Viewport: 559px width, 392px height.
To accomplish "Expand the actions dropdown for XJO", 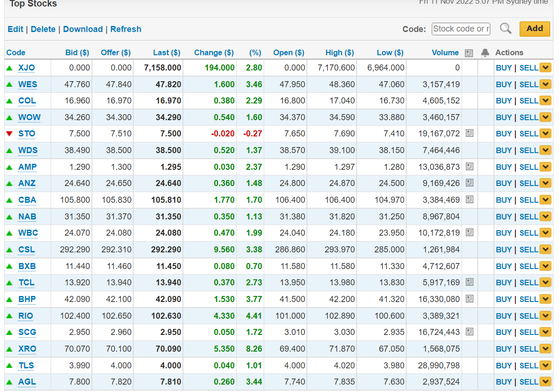I will click(546, 68).
